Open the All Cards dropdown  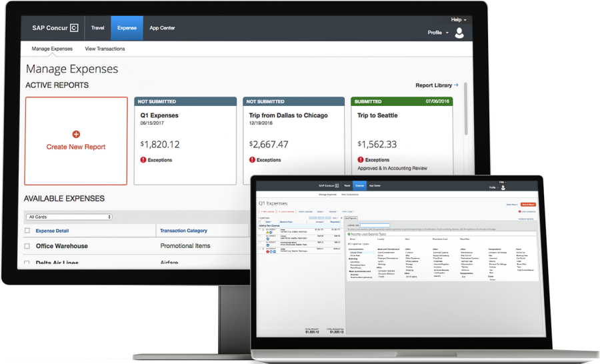pyautogui.click(x=69, y=217)
